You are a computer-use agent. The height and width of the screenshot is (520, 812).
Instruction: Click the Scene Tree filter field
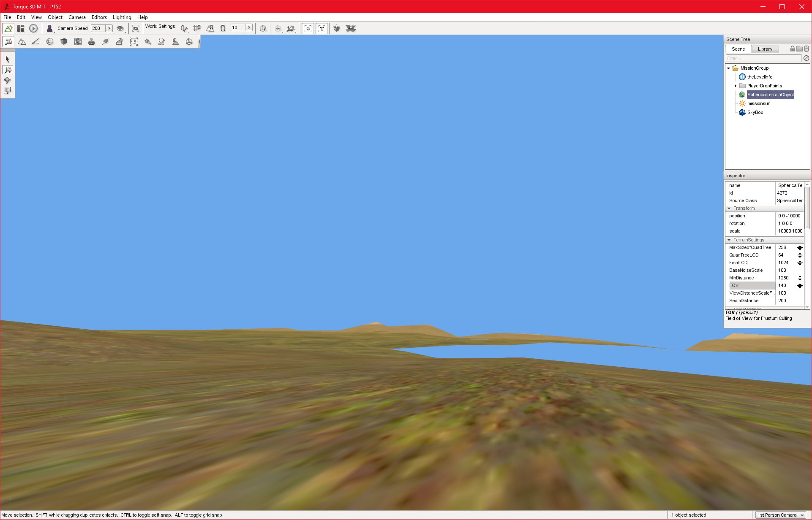click(x=763, y=58)
